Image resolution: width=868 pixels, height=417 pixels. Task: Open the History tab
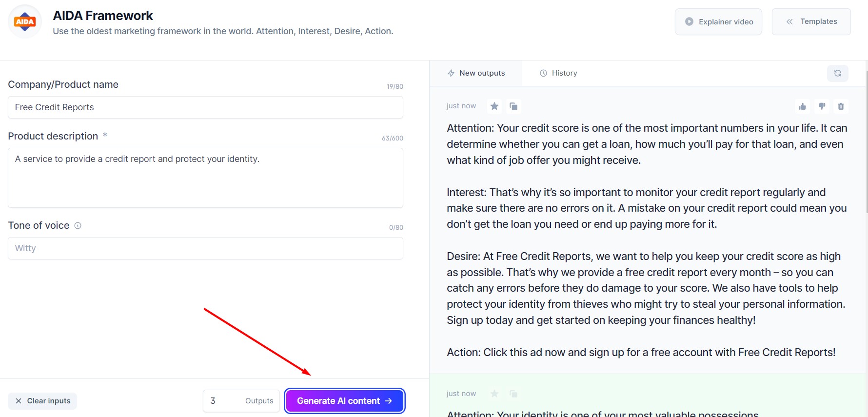[x=558, y=73]
